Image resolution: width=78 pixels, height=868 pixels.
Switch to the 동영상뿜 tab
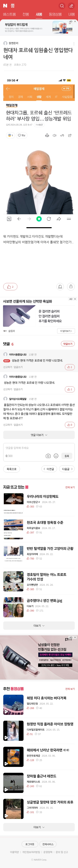55,15
